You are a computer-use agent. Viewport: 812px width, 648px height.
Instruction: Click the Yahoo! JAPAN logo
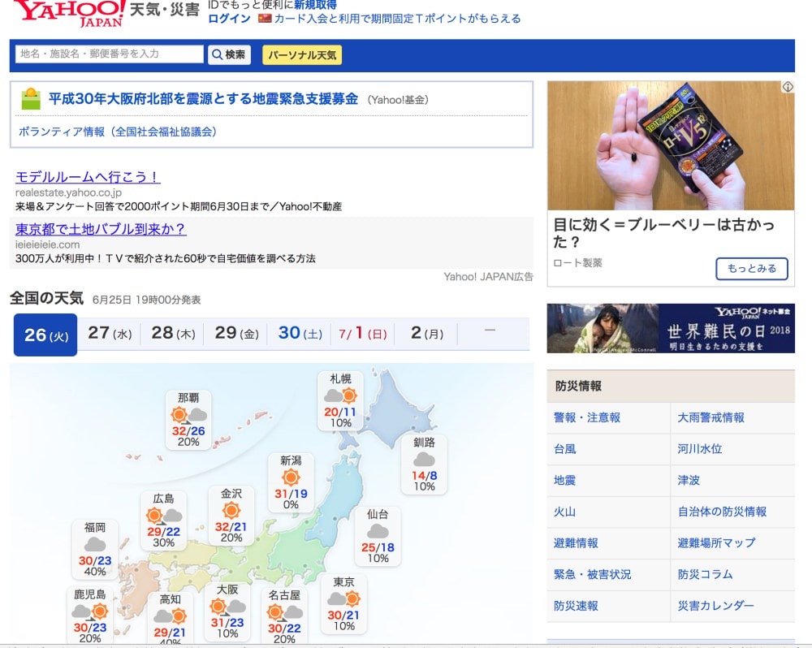click(x=70, y=13)
